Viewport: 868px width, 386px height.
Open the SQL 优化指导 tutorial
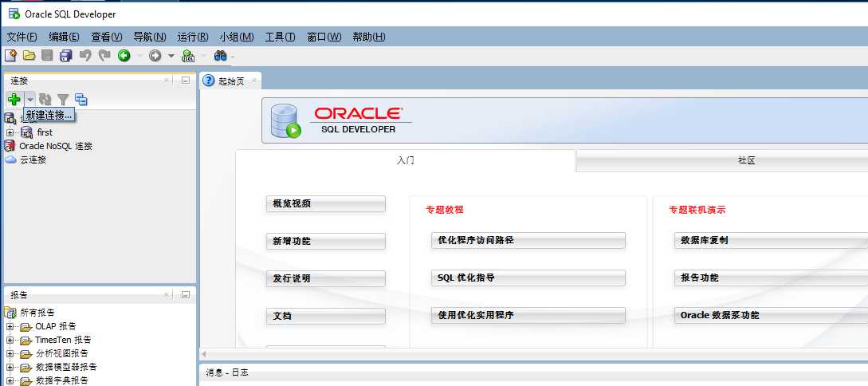click(528, 278)
